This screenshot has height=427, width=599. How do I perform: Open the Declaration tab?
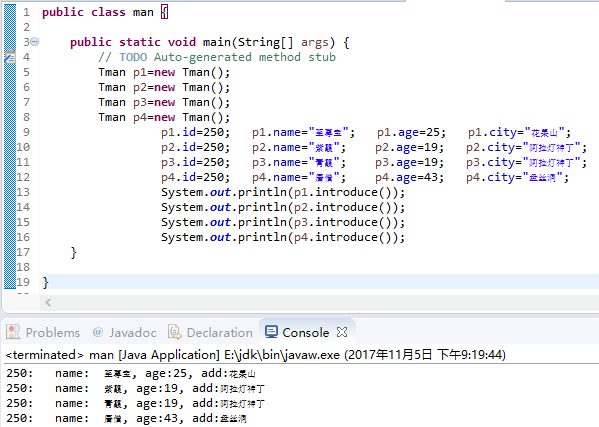pos(210,333)
